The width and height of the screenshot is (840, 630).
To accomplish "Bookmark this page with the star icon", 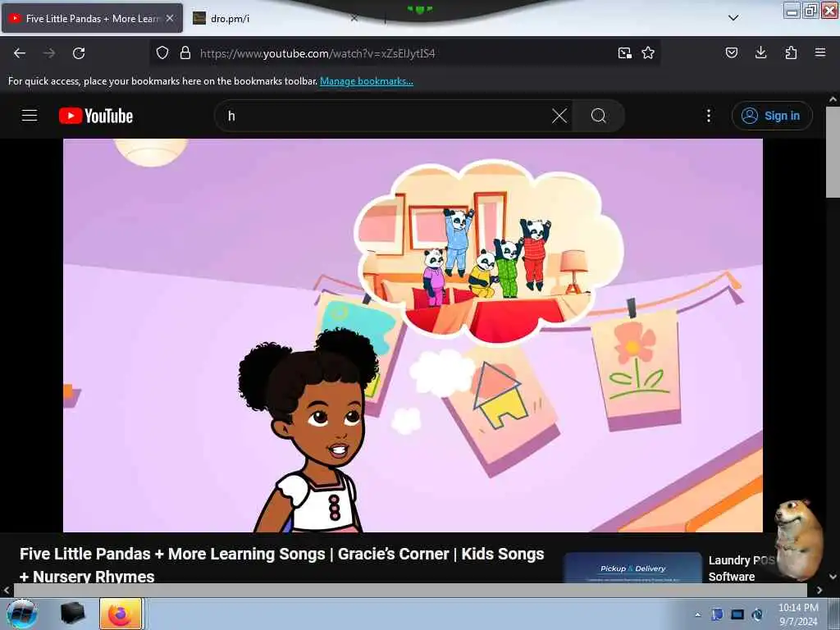I will [x=648, y=52].
